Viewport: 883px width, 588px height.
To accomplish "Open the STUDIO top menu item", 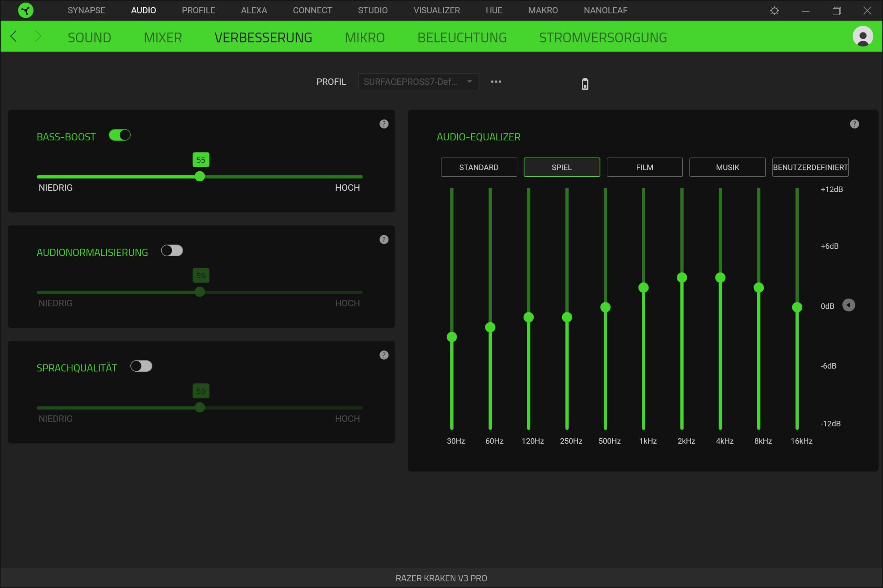I will pos(372,10).
